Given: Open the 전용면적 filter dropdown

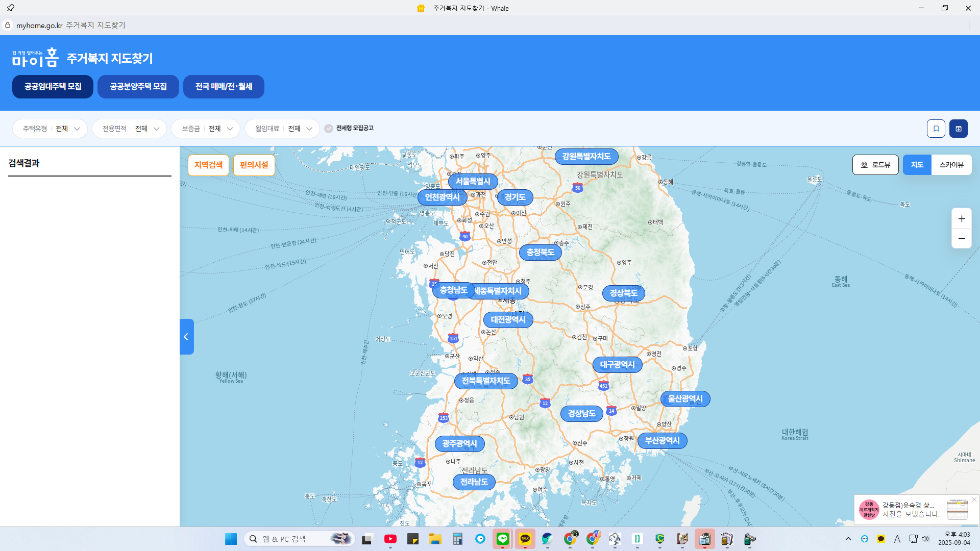Looking at the screenshot, I should click(130, 129).
